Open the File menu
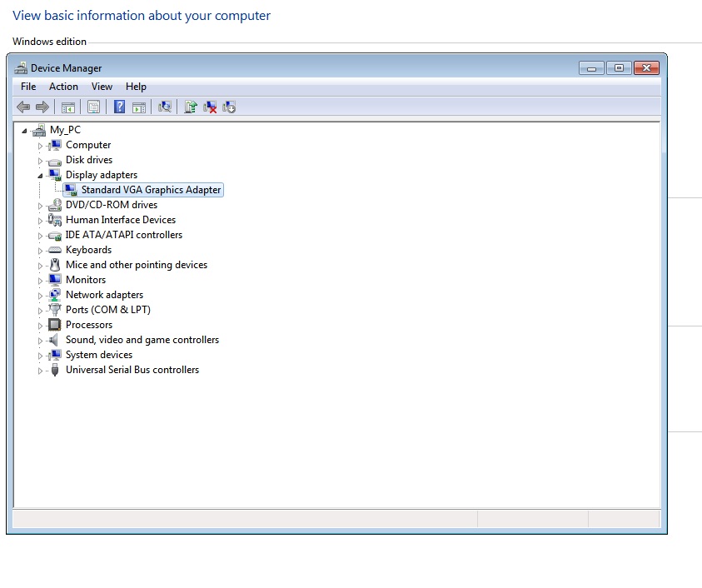Image resolution: width=702 pixels, height=588 pixels. coord(28,87)
